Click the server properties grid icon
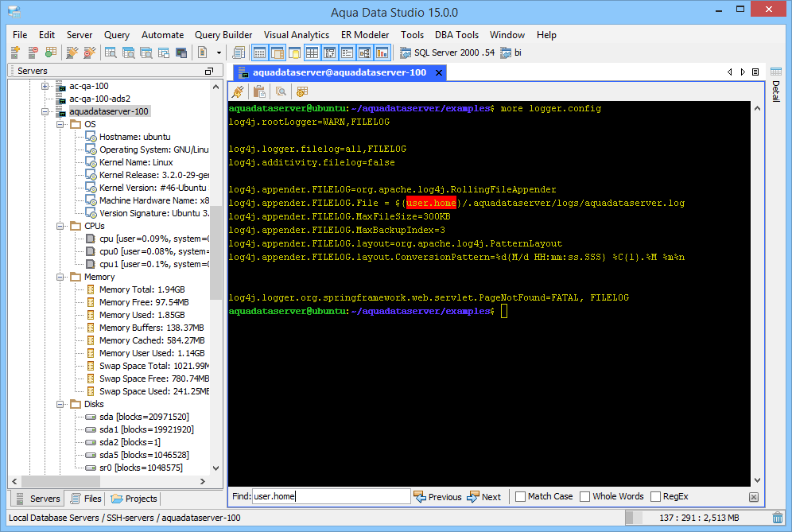The width and height of the screenshot is (792, 532). 51,52
